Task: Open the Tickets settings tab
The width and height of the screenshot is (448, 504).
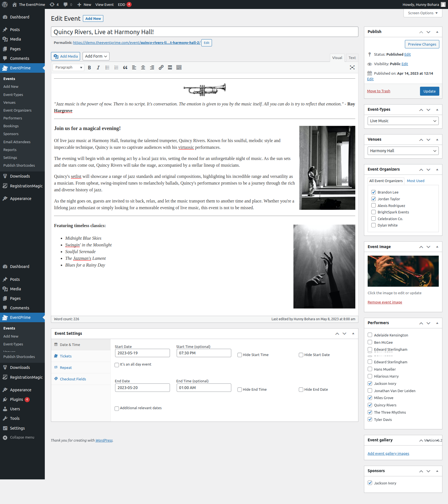Action: coord(66,356)
